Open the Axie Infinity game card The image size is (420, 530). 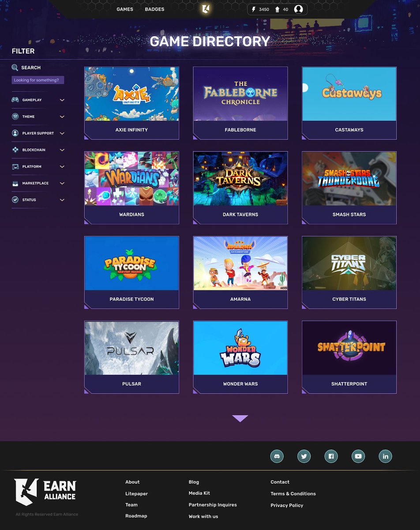coord(131,103)
